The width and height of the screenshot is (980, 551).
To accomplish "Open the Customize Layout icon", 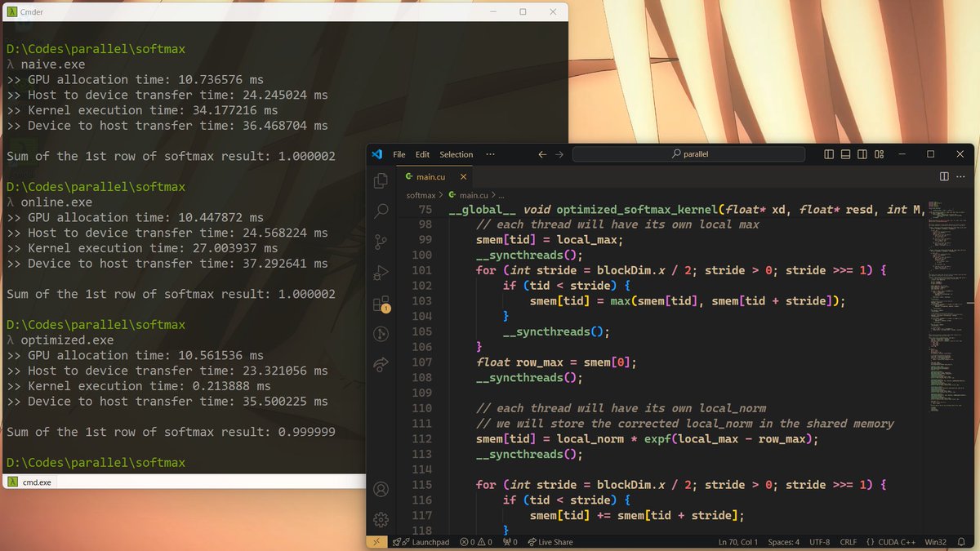I will [x=880, y=154].
